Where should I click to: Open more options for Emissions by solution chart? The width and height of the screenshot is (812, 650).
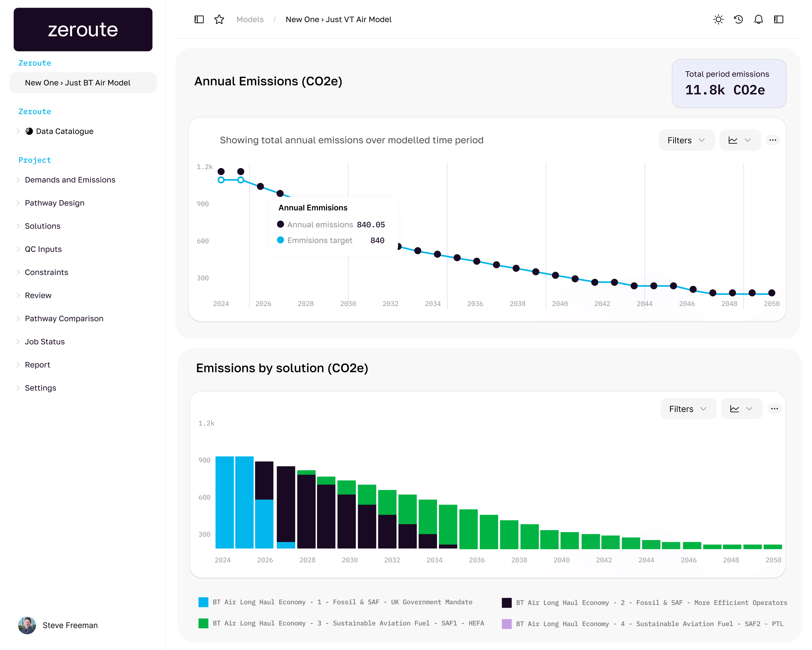click(774, 409)
